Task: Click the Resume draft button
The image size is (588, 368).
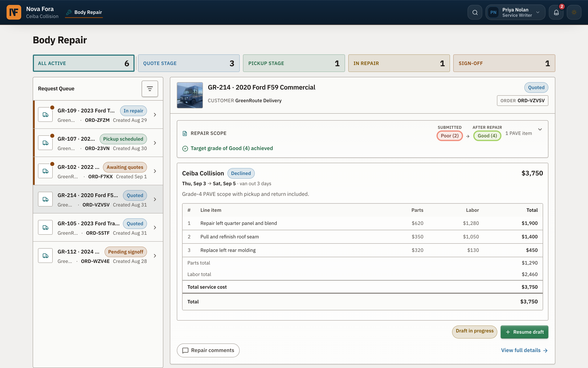Action: [x=524, y=332]
